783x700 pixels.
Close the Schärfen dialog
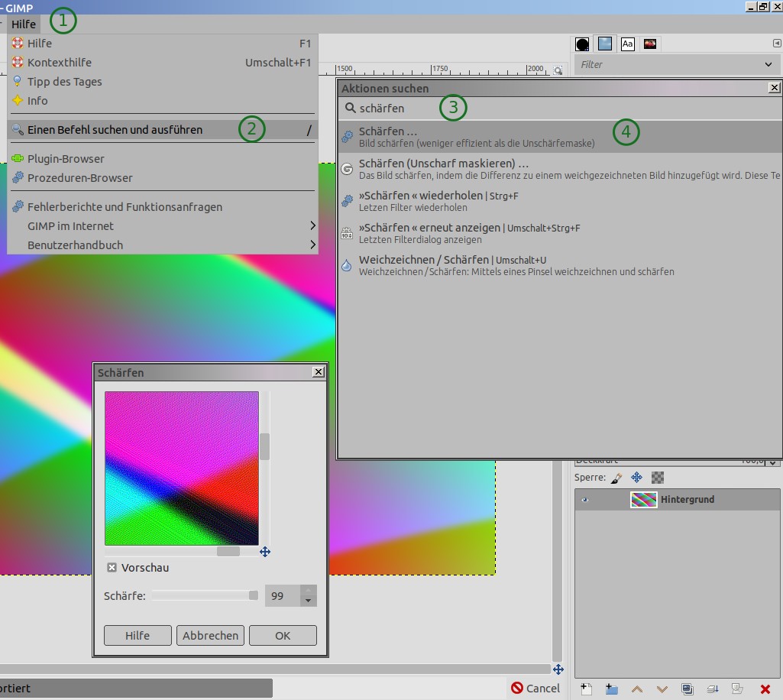(318, 371)
